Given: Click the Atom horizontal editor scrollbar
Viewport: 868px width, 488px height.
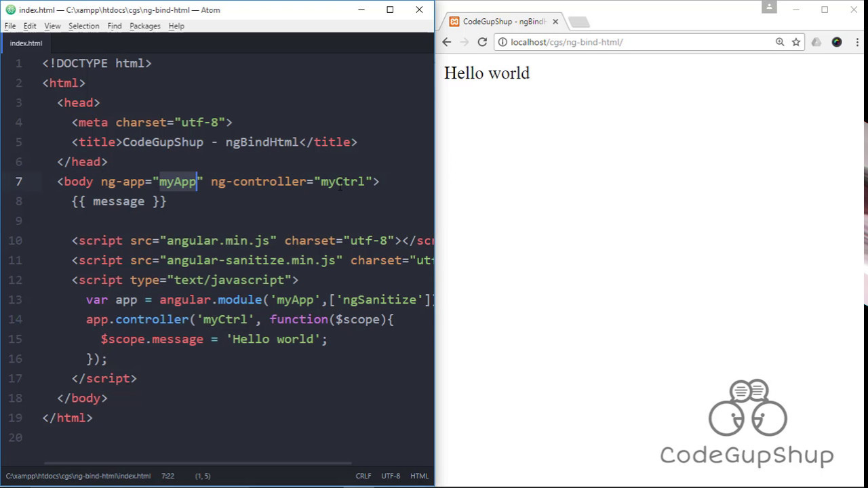Looking at the screenshot, I should (x=198, y=464).
